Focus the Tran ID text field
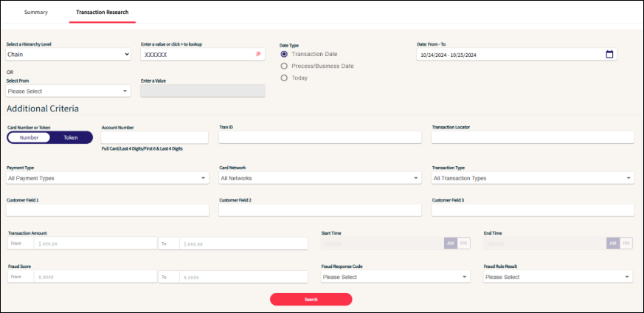Viewport: 644px width, 313px height. click(320, 137)
